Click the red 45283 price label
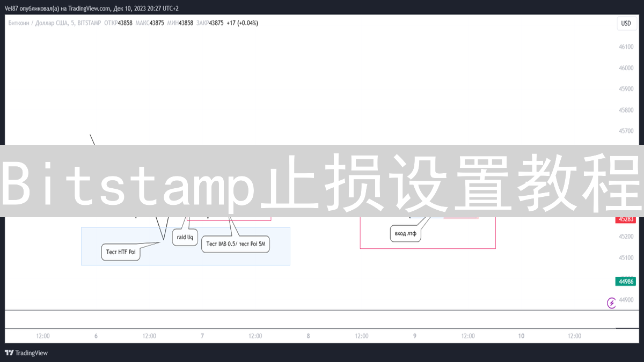Image resolution: width=644 pixels, height=362 pixels. (625, 219)
